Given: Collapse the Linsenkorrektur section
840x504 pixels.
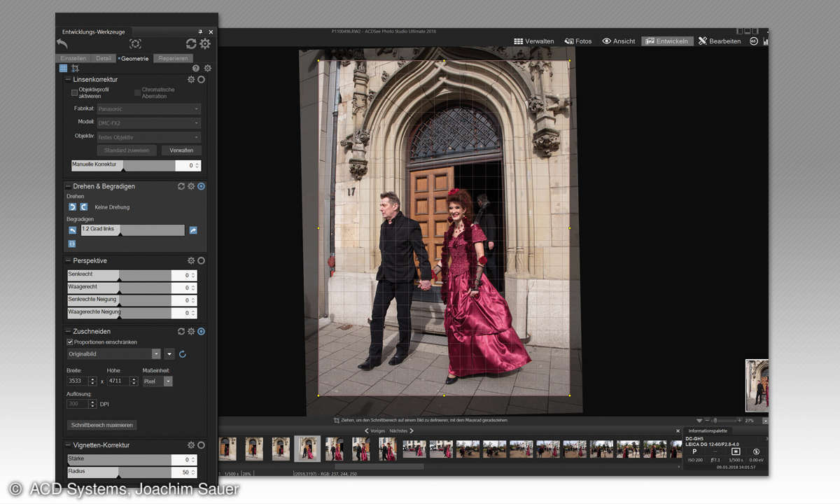Looking at the screenshot, I should tap(69, 80).
